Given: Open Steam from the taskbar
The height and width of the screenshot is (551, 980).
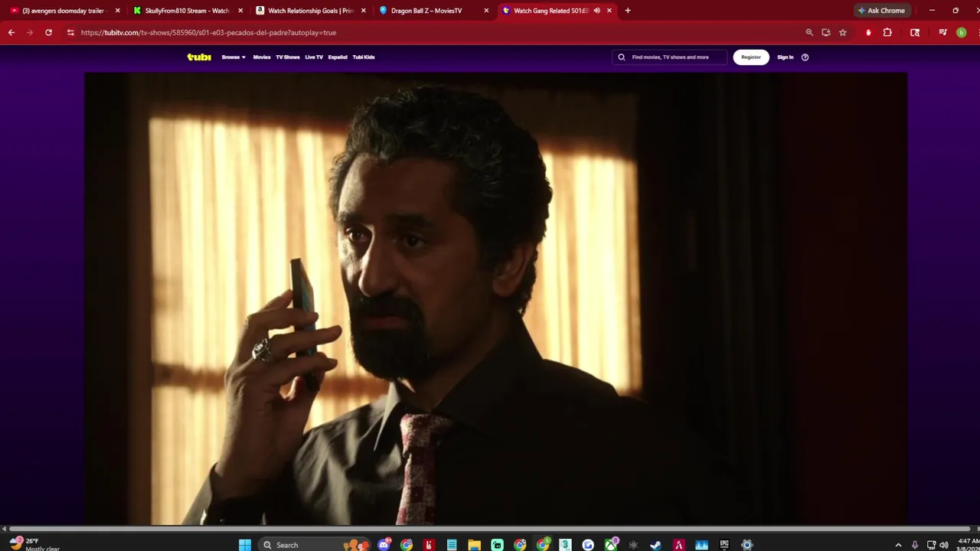Looking at the screenshot, I should (x=656, y=545).
